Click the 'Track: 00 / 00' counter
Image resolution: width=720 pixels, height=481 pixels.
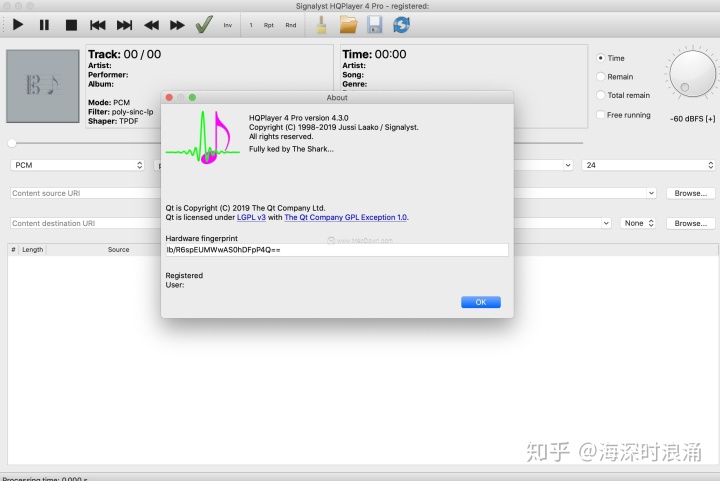point(124,54)
